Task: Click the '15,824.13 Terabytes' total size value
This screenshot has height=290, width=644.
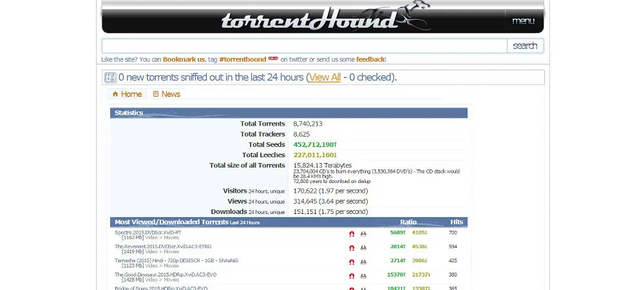Action: click(x=323, y=165)
